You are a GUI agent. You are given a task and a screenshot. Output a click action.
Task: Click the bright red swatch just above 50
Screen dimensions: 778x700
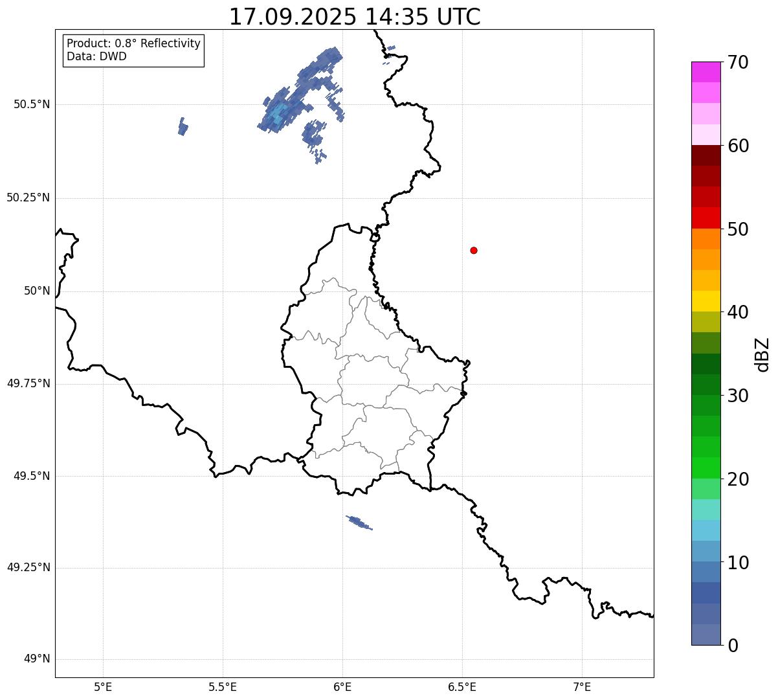tap(707, 218)
